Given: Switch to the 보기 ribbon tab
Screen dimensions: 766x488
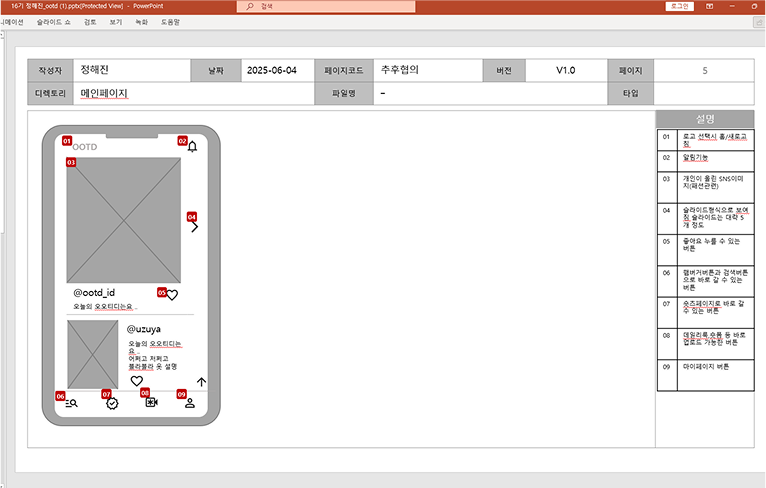Looking at the screenshot, I should 116,21.
